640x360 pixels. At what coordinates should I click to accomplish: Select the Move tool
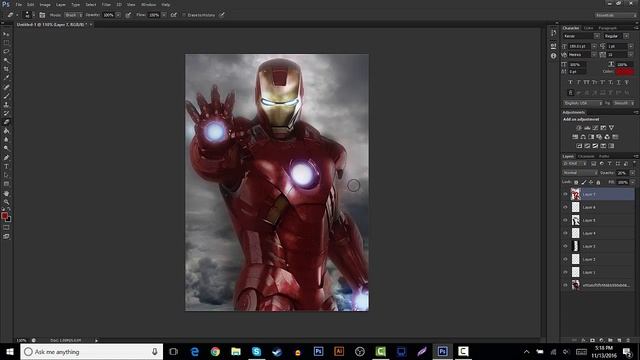point(6,34)
